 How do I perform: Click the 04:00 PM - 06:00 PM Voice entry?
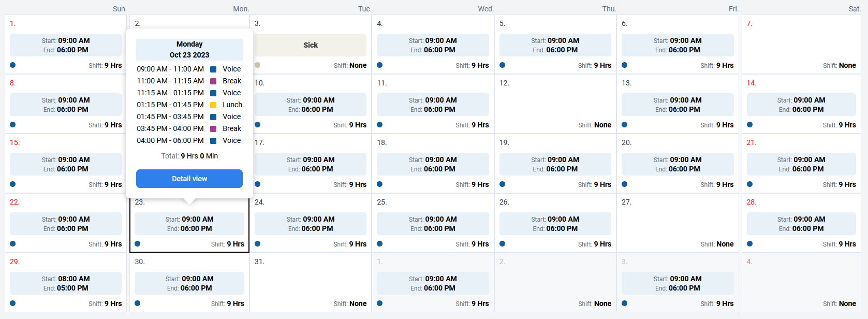coord(189,141)
